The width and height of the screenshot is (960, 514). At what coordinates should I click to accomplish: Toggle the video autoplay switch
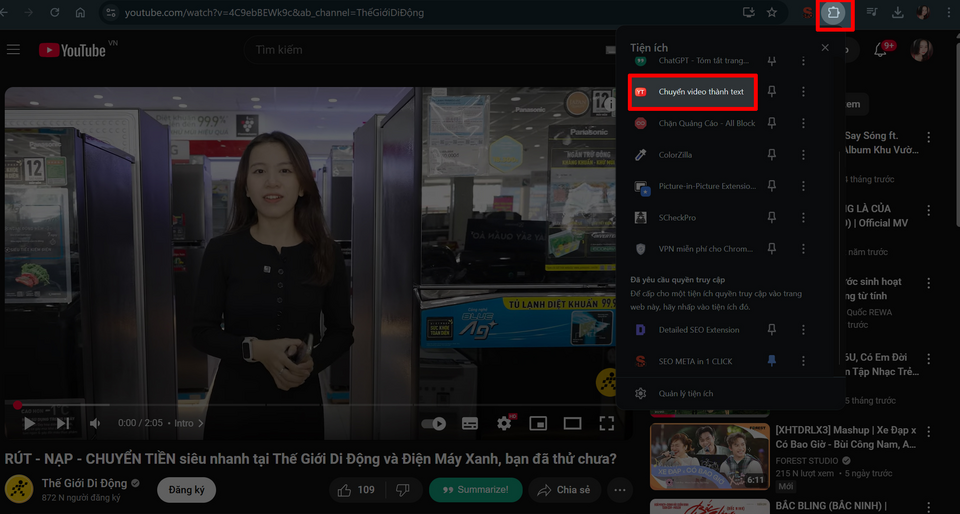tap(433, 423)
